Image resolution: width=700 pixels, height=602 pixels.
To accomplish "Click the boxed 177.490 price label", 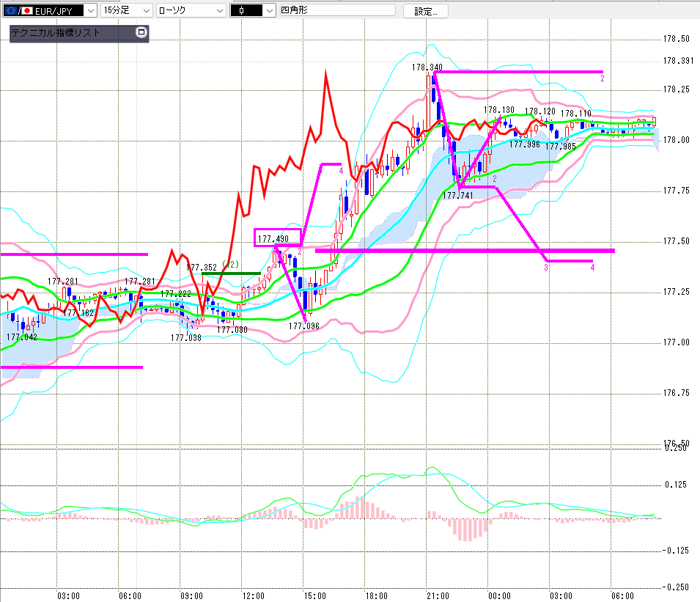I will pyautogui.click(x=273, y=239).
